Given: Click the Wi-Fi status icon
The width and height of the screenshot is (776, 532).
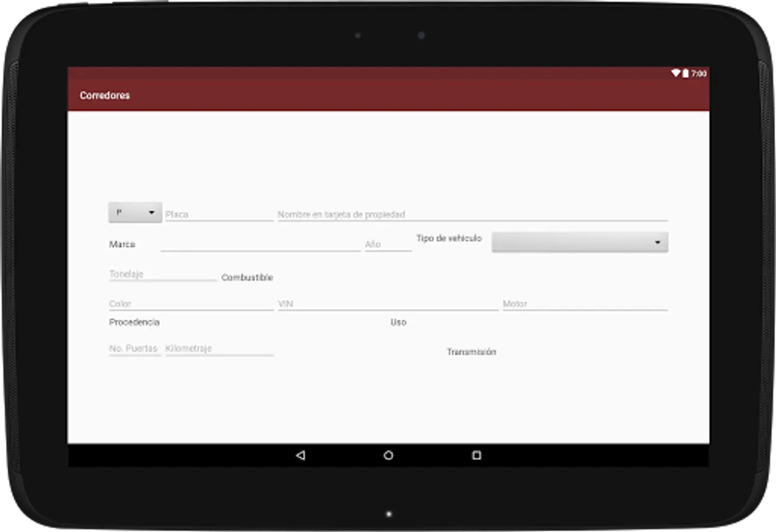Looking at the screenshot, I should tap(676, 73).
